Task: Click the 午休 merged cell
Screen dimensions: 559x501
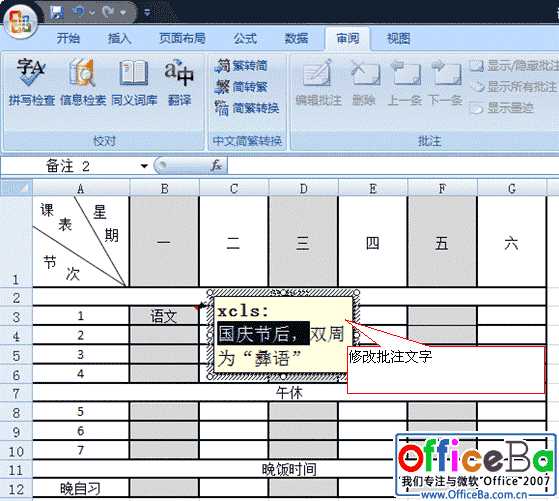Action: 289,393
